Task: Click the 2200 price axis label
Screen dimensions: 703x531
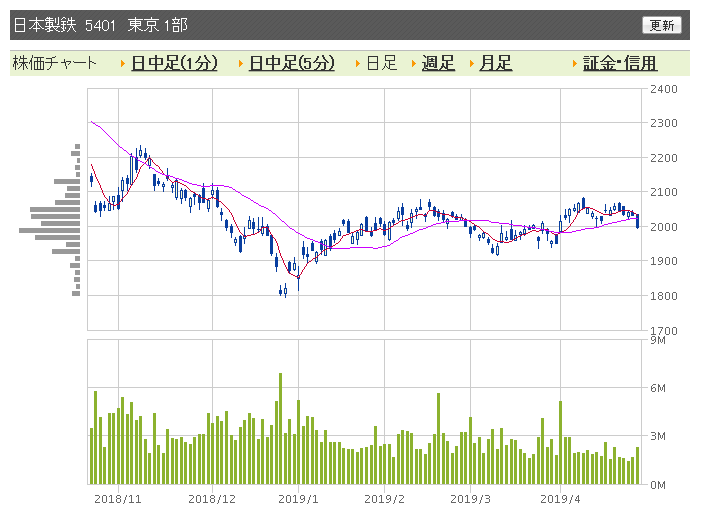Action: pos(664,158)
